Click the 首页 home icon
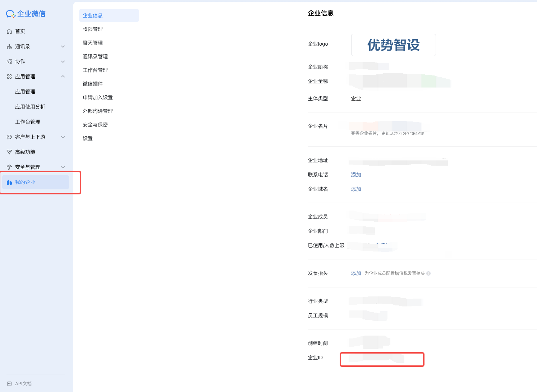The image size is (537, 392). tap(9, 32)
